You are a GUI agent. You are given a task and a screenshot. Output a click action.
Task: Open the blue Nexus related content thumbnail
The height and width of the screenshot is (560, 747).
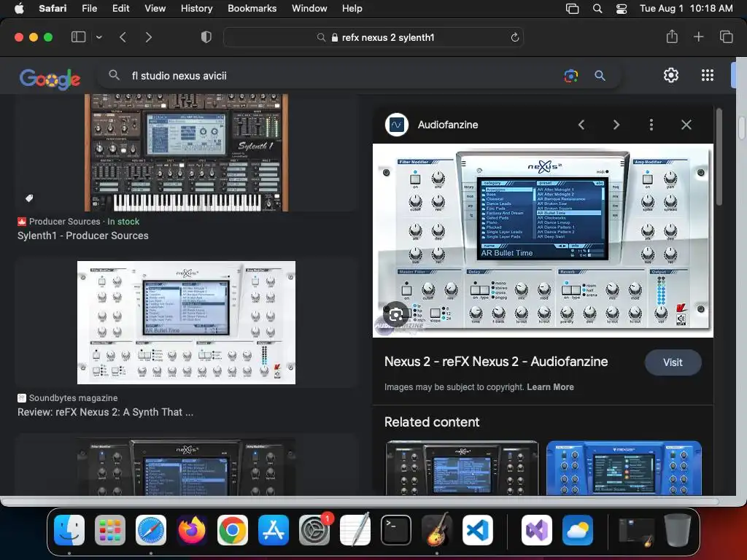point(624,467)
